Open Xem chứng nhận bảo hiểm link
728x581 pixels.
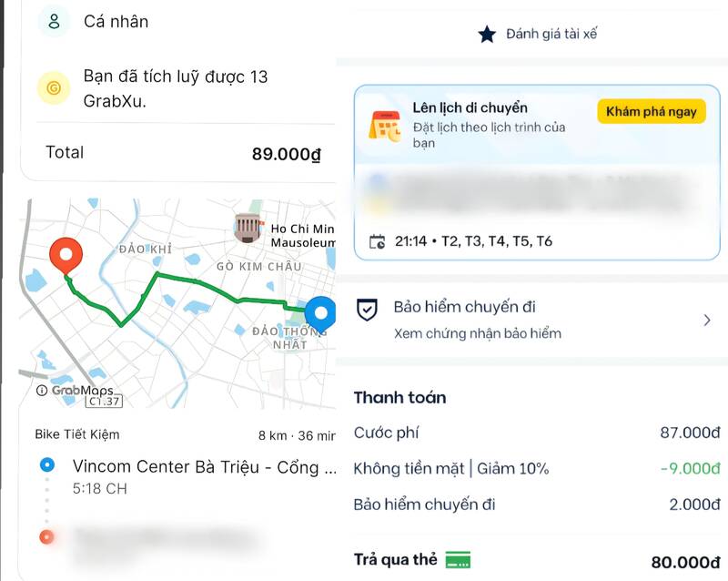pyautogui.click(x=477, y=333)
